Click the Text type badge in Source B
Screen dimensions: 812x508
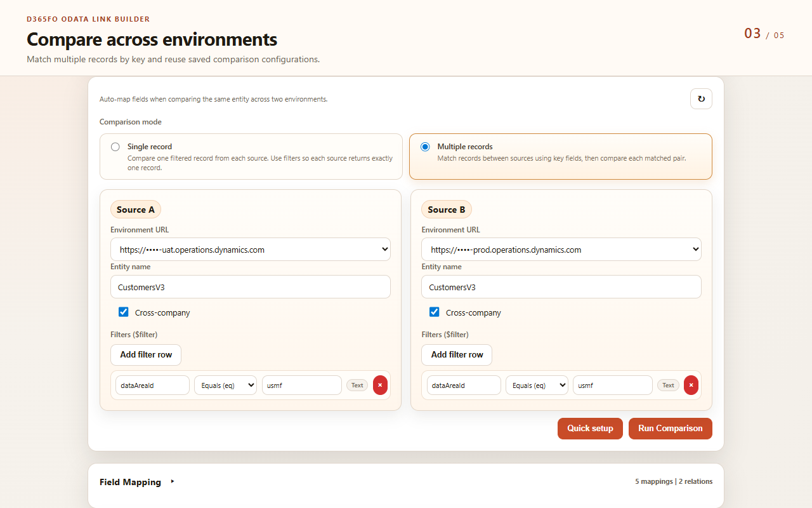point(668,385)
